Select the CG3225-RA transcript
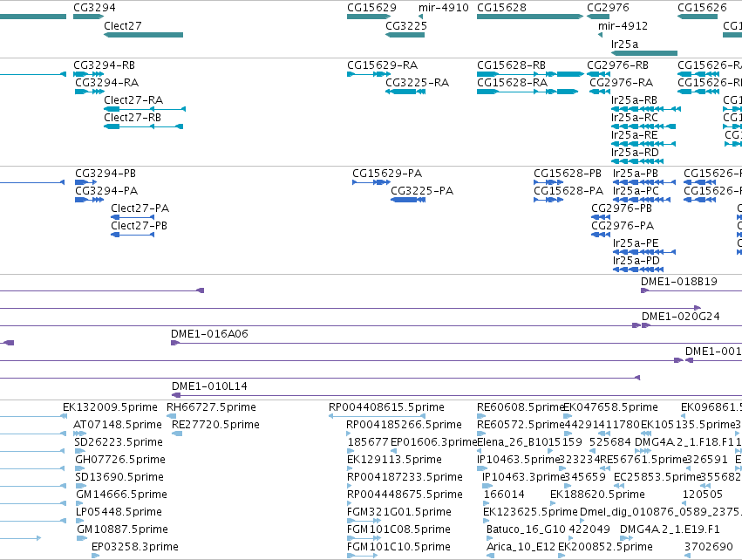The image size is (742, 560). [405, 92]
